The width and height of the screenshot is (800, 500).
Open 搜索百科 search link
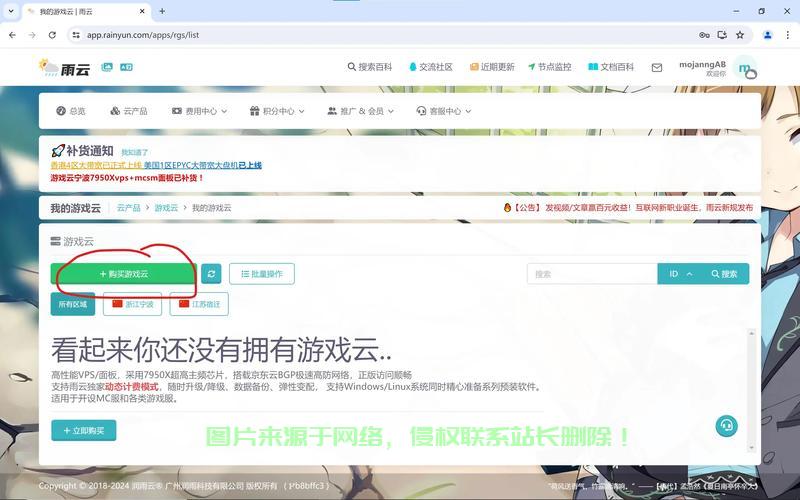[x=370, y=67]
